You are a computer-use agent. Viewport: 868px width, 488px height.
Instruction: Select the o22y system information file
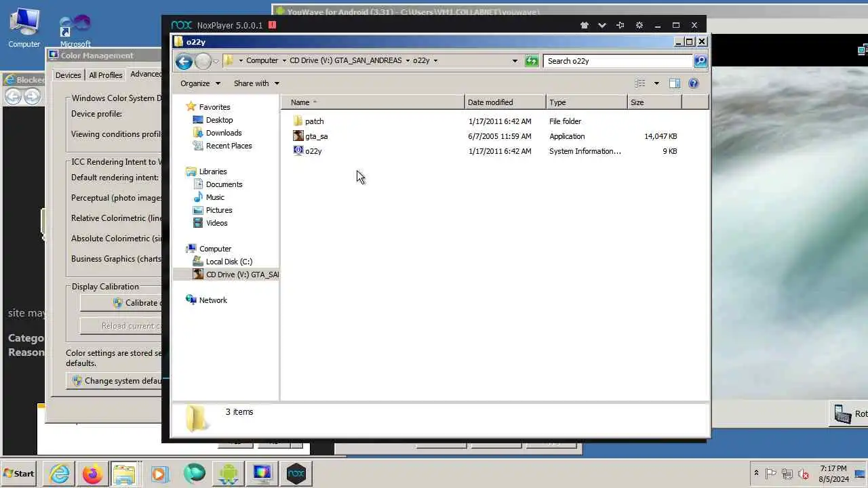pos(313,151)
